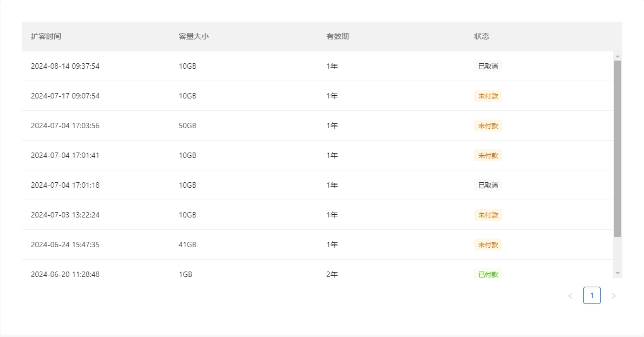Click the previous page arrow in pagination
This screenshot has height=337, width=644.
coord(570,296)
